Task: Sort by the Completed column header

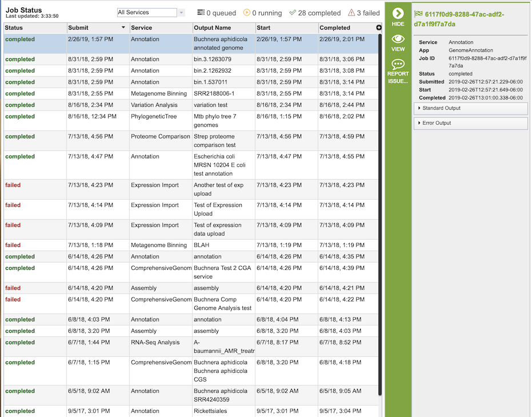Action: 347,28
